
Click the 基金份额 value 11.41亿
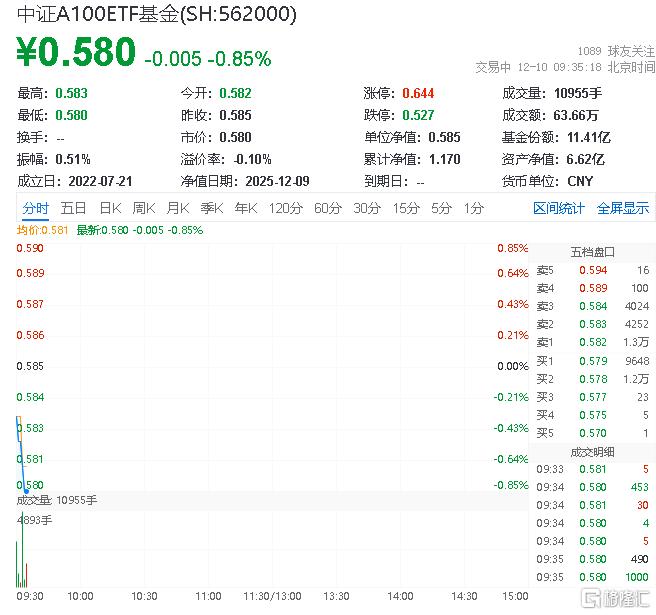[589, 137]
